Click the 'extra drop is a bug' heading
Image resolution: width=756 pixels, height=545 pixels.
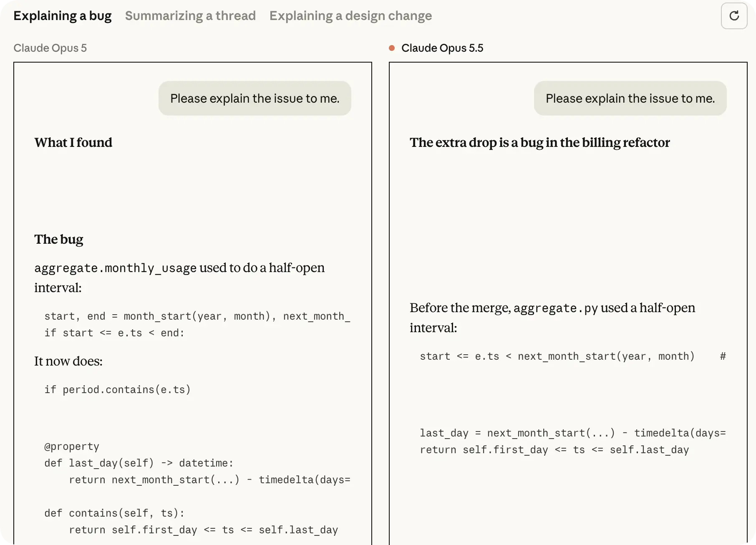[540, 142]
